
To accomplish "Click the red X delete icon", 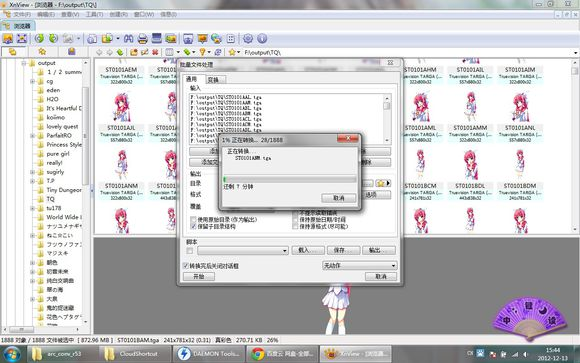I will pos(155,52).
